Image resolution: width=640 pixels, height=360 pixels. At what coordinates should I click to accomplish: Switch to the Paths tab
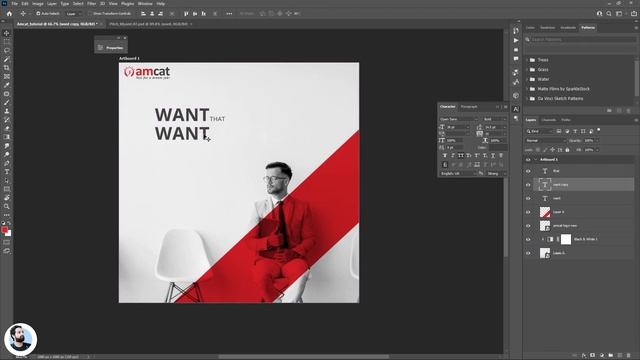coord(566,120)
